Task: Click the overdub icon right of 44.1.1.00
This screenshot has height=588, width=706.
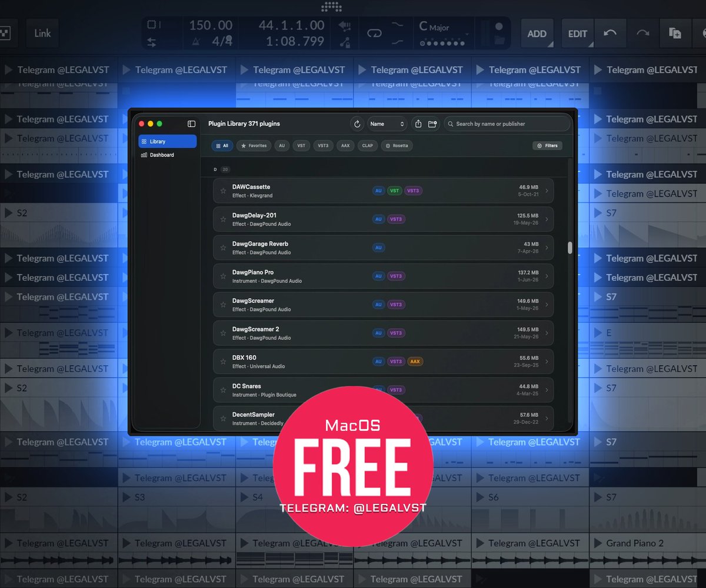Action: coord(345,26)
